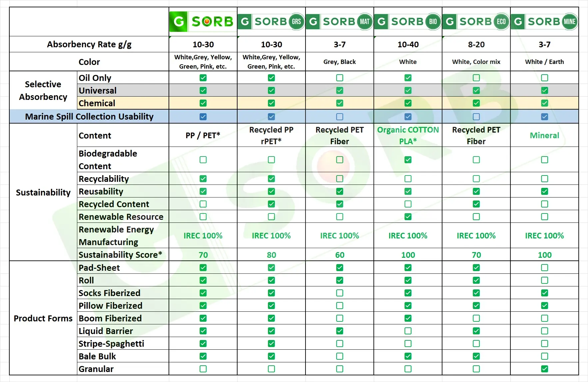Check Oil Only for G SORB MAT
Image resolution: width=588 pixels, height=382 pixels.
[339, 78]
